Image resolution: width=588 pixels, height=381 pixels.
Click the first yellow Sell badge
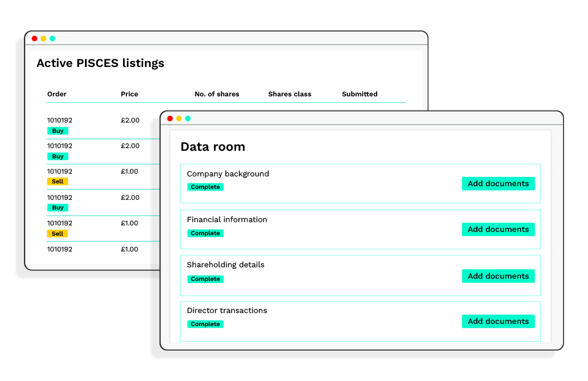(x=58, y=181)
